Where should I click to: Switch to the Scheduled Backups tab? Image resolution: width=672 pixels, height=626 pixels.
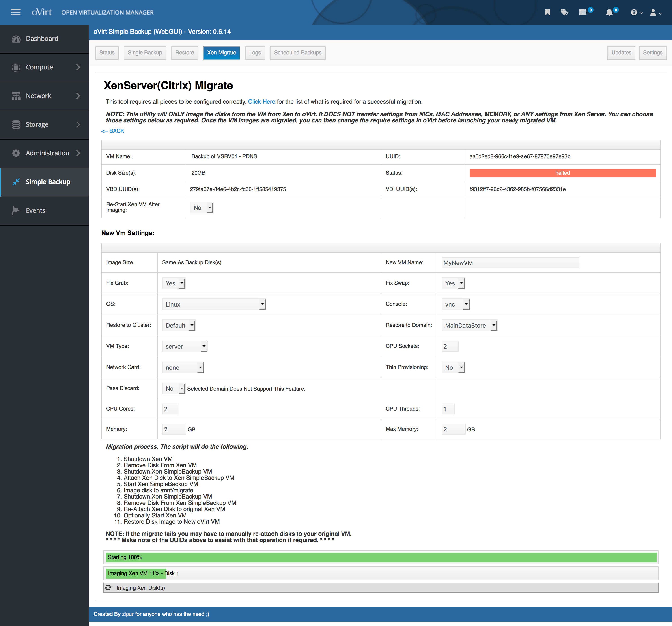pyautogui.click(x=297, y=53)
